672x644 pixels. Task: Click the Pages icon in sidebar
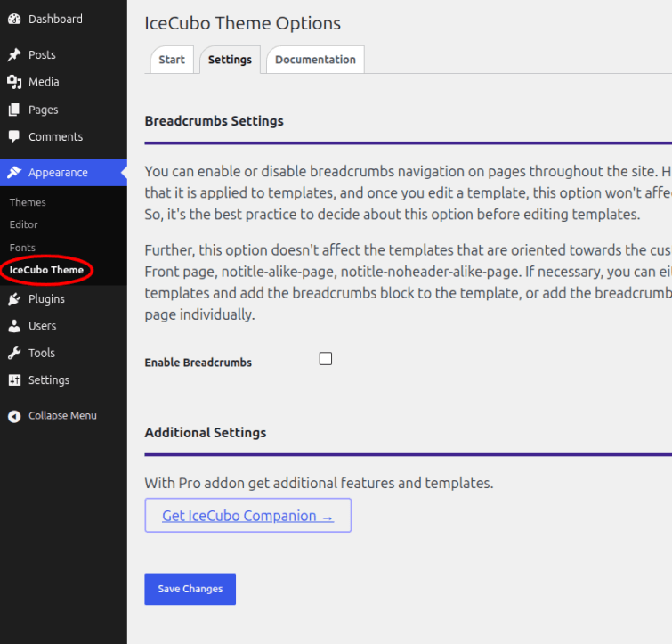click(x=14, y=110)
